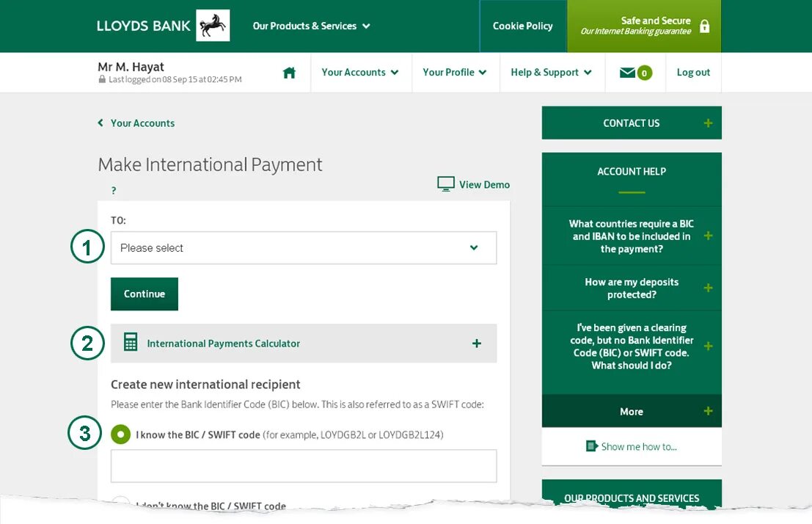This screenshot has height=524, width=812.
Task: Click into the BIC / SWIFT code text field
Action: pyautogui.click(x=304, y=466)
